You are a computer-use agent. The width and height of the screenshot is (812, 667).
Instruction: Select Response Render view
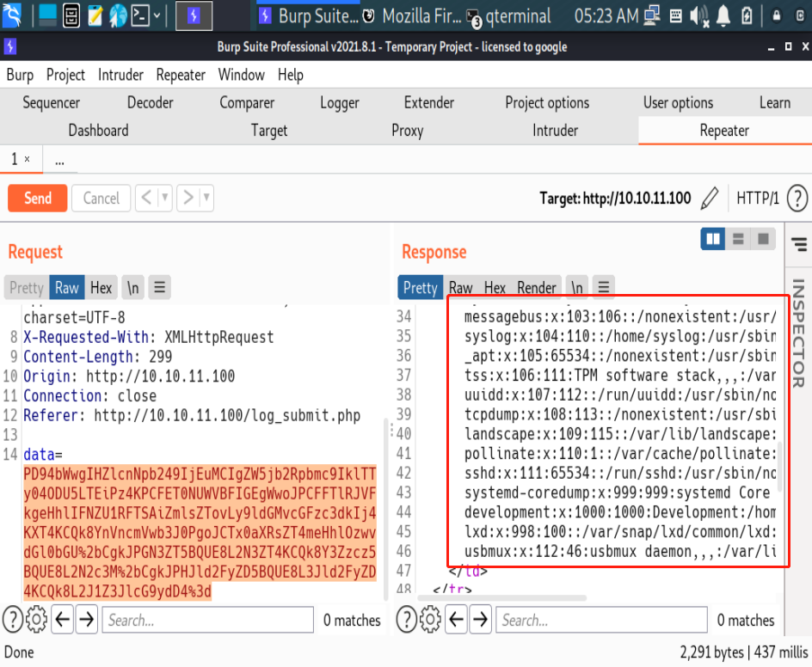click(x=537, y=288)
